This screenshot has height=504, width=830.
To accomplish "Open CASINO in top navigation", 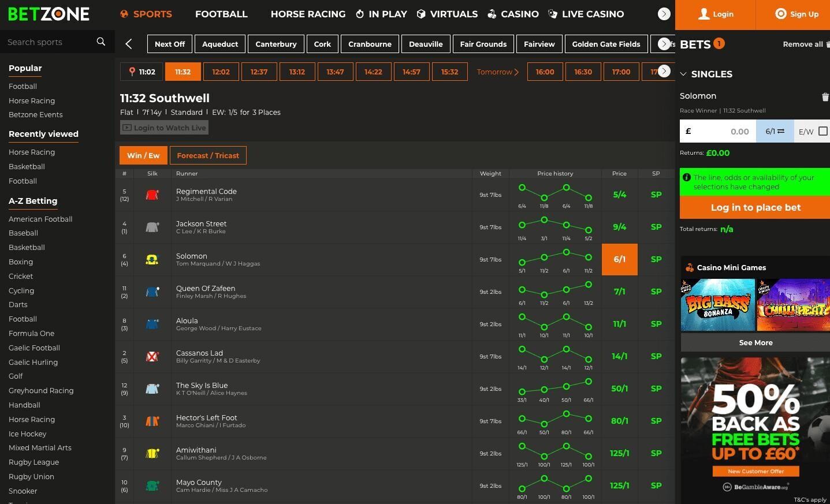I will click(513, 14).
